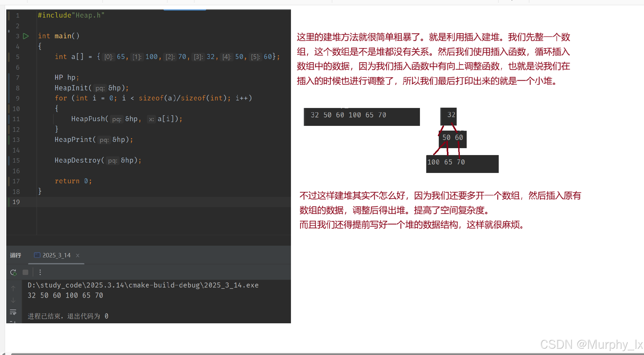Close the 2025_3_14 run tab
This screenshot has height=355, width=644.
pos(78,255)
